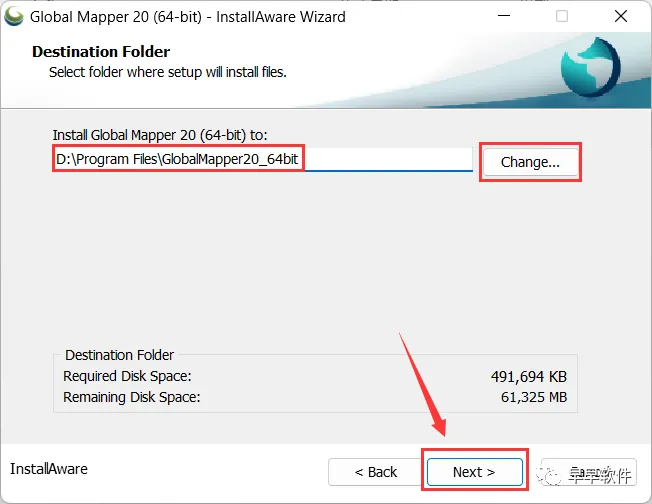
Task: Click the 'Install Global Mapper 20 (64-bit) to:' label
Action: (x=160, y=135)
